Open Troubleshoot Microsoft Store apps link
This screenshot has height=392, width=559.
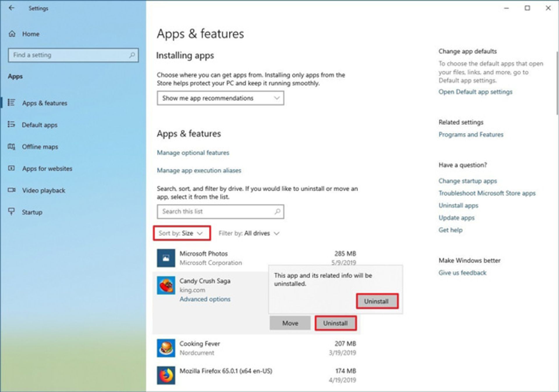pyautogui.click(x=487, y=193)
